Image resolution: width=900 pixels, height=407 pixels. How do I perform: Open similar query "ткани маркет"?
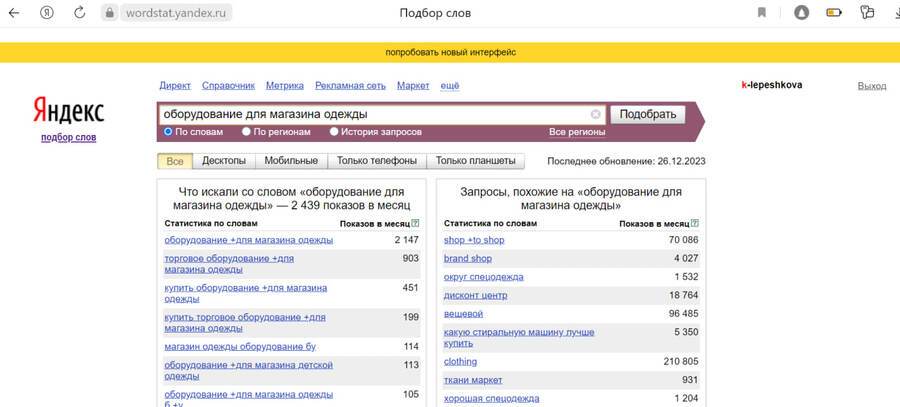point(473,380)
